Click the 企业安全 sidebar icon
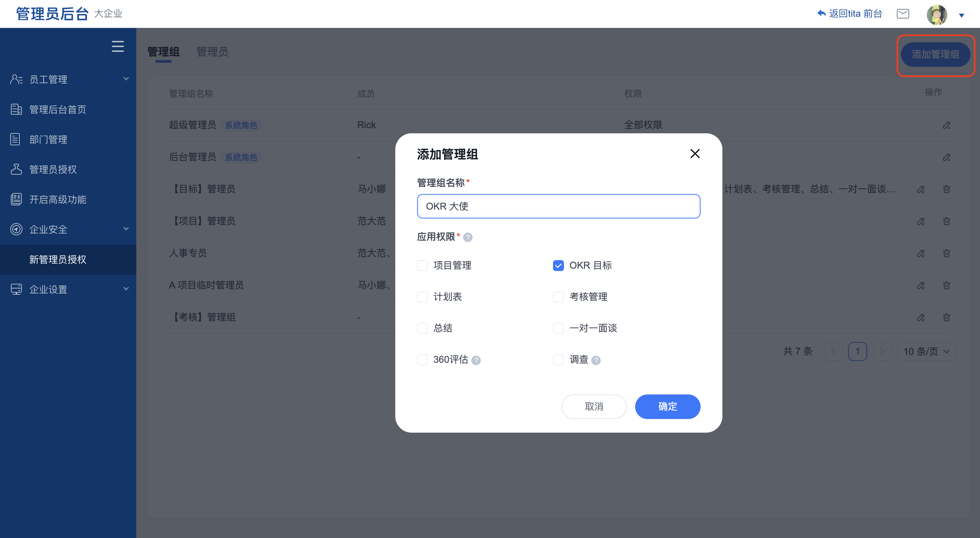 click(16, 229)
